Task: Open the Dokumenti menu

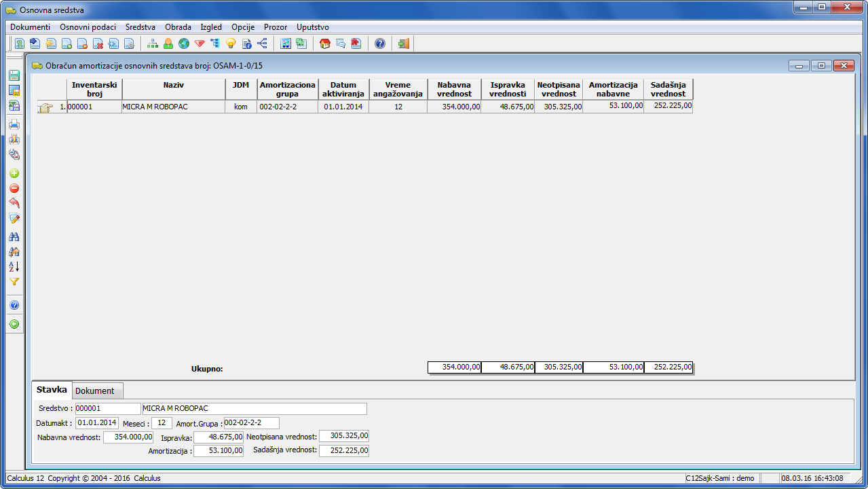Action: [x=30, y=27]
